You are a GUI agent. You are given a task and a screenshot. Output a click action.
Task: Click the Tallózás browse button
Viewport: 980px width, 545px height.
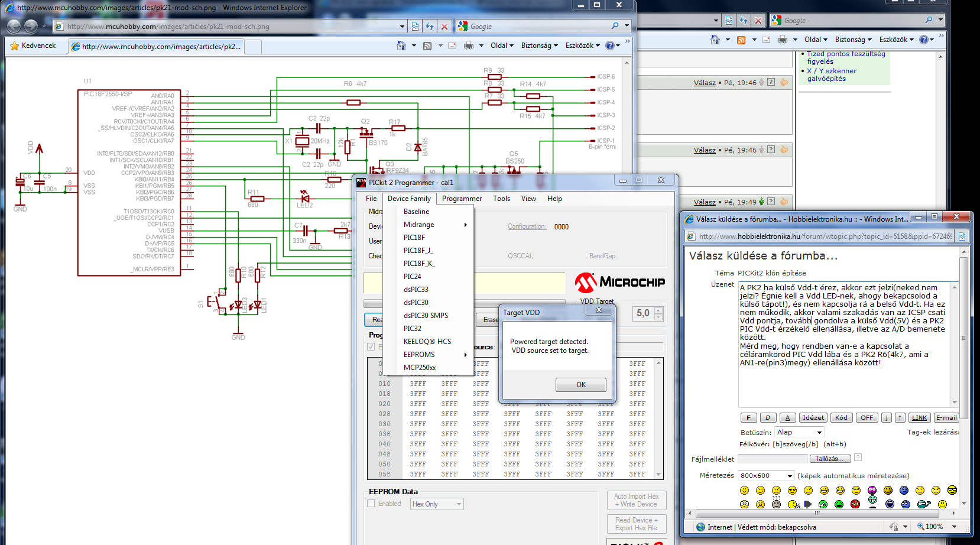click(x=829, y=459)
